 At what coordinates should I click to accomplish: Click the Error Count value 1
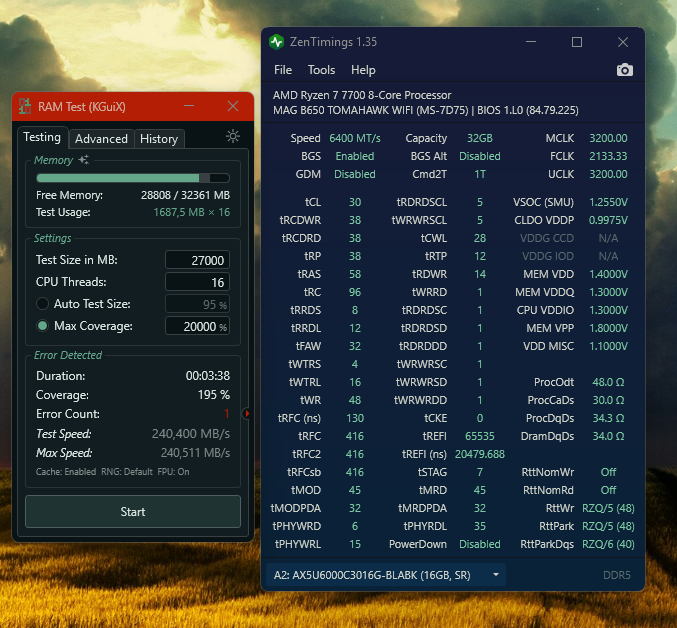click(x=227, y=414)
